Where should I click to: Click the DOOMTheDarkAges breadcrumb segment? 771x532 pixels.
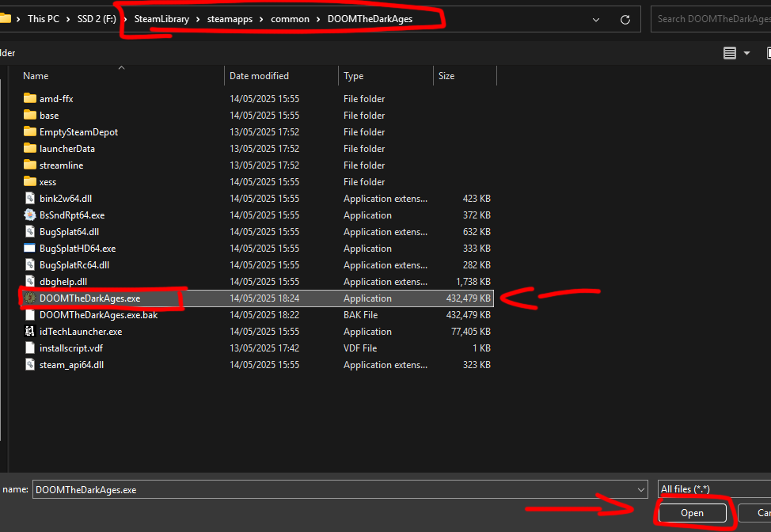[370, 19]
